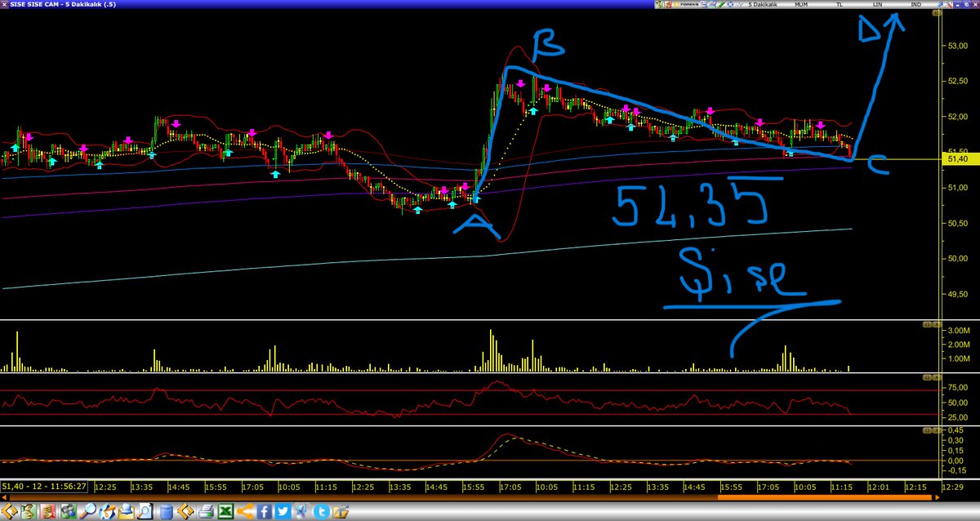This screenshot has height=521, width=980.
Task: Click the blue pin icon in top toolbar
Action: [x=940, y=5]
